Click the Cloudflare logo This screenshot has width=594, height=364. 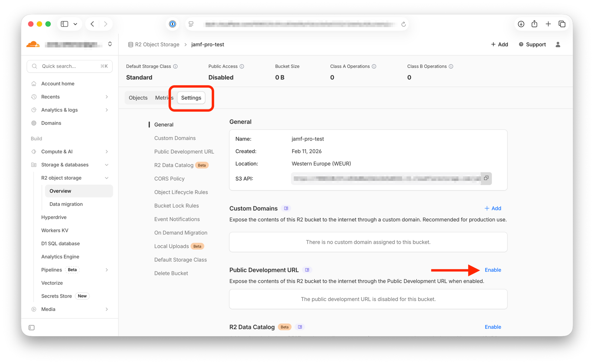(33, 45)
